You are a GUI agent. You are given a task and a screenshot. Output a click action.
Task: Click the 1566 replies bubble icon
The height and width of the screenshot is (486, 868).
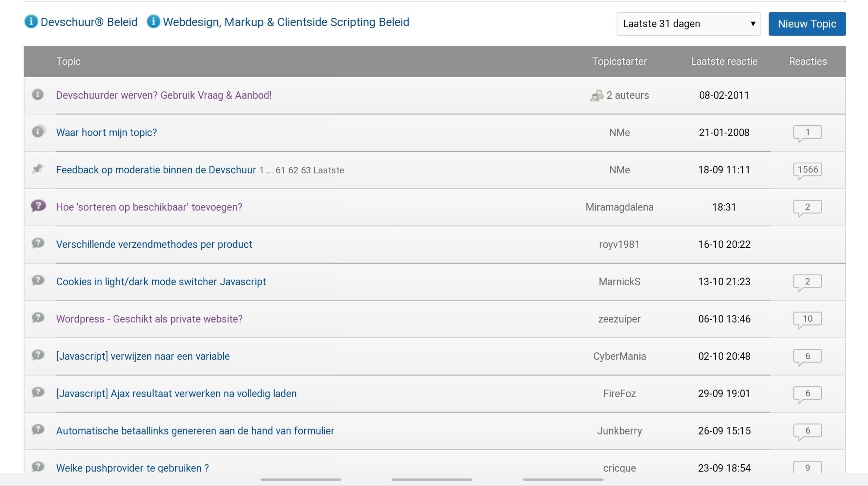click(807, 170)
